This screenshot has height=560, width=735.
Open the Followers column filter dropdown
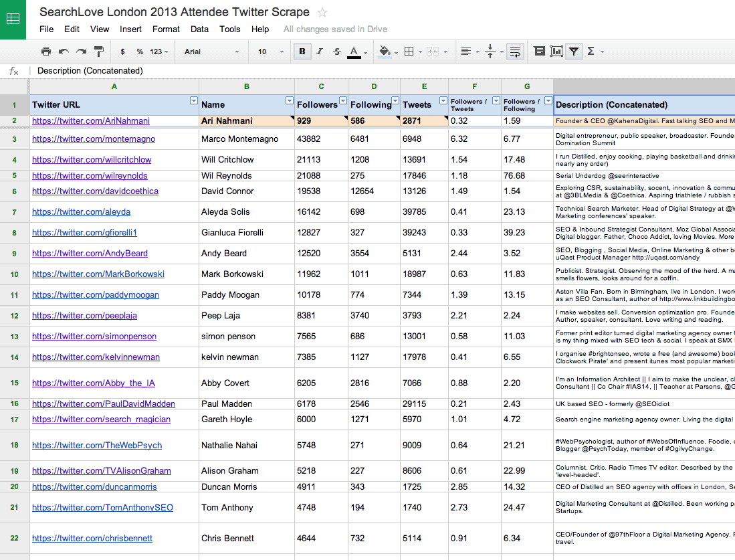tap(343, 100)
